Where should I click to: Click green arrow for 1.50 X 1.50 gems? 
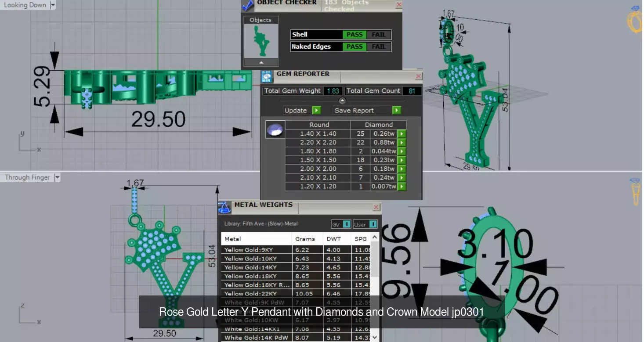[402, 160]
